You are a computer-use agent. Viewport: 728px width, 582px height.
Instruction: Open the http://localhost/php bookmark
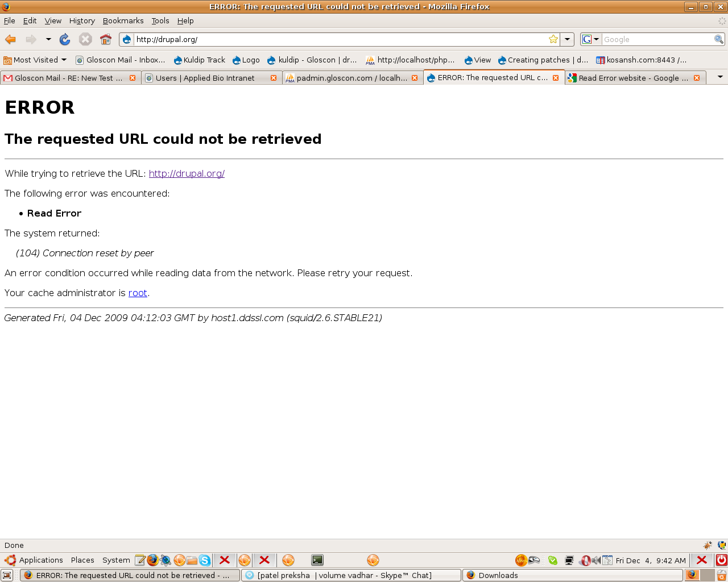410,60
